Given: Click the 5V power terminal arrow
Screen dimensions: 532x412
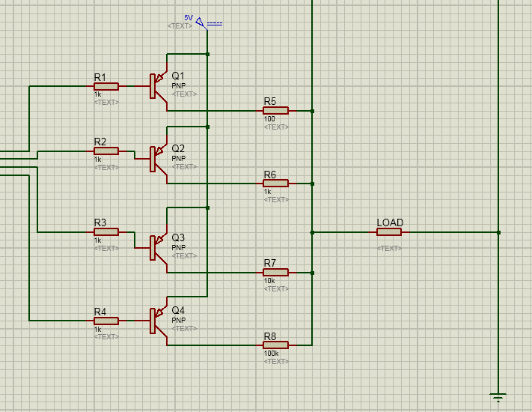Looking at the screenshot, I should [x=200, y=22].
